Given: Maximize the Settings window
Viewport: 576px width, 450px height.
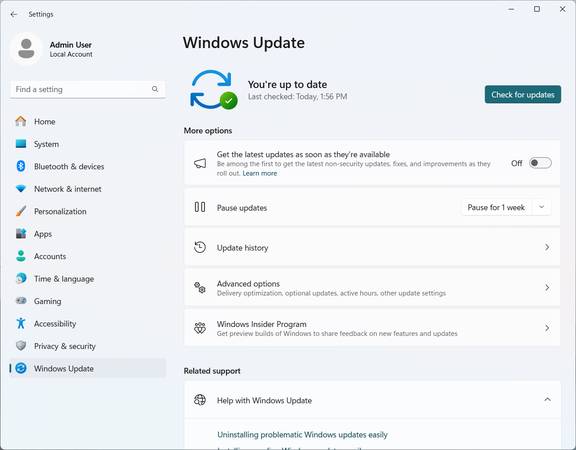Looking at the screenshot, I should pyautogui.click(x=537, y=9).
